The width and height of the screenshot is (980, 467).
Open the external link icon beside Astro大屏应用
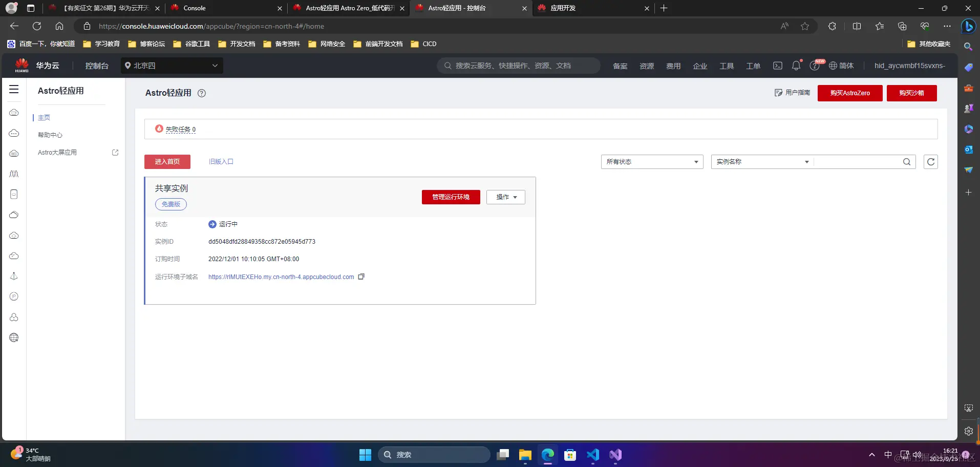point(115,153)
